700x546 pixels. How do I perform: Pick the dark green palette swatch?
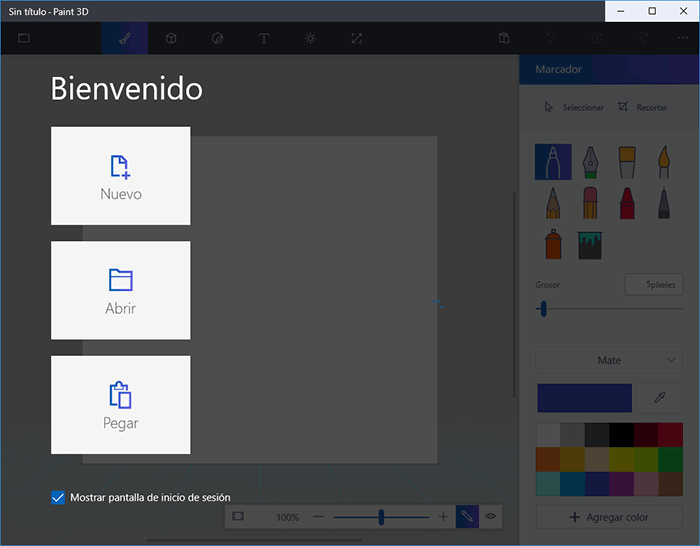(671, 459)
